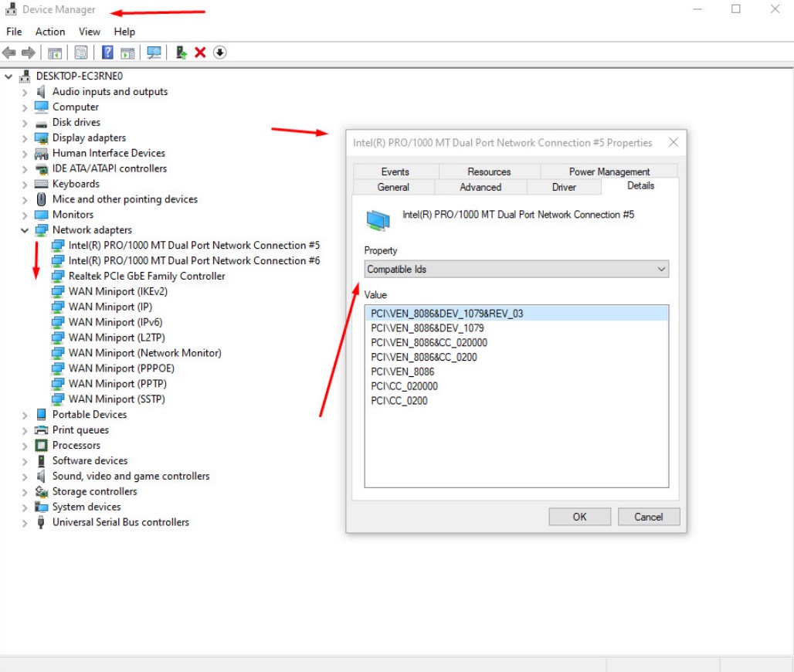
Task: Click the Disable device down-arrow icon
Action: point(220,53)
